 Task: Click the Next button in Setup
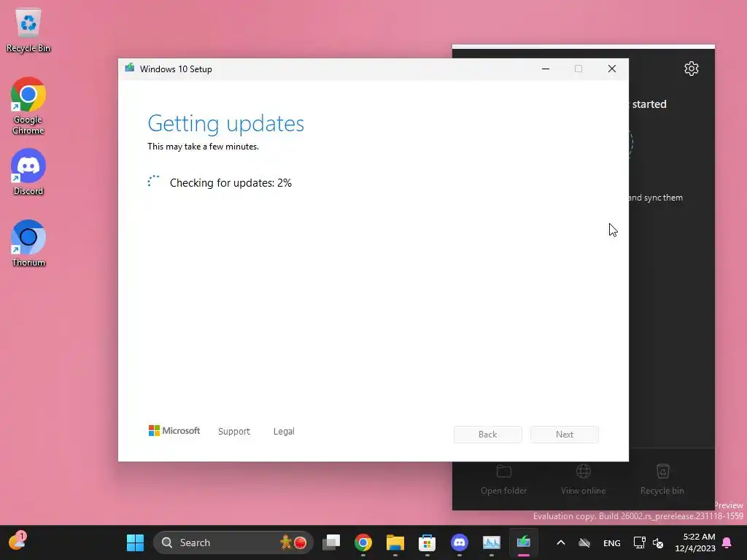(x=565, y=435)
